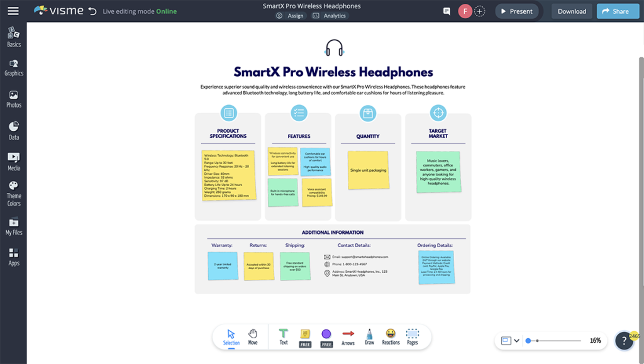This screenshot has width=644, height=364.
Task: Open the comments icon in top bar
Action: tap(448, 11)
